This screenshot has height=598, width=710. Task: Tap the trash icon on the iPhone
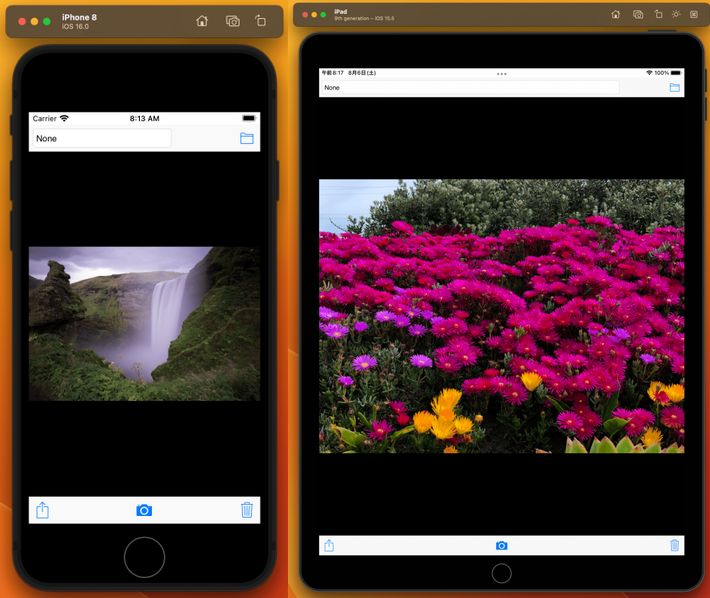point(247,510)
